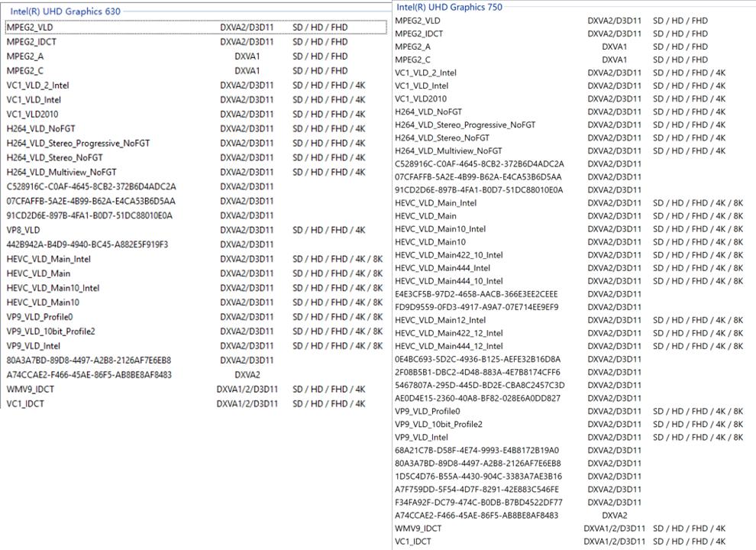Select H264_VLD_Multiview_NoFGT in the UHD Graphics 630 list
756x550 pixels.
coord(196,172)
